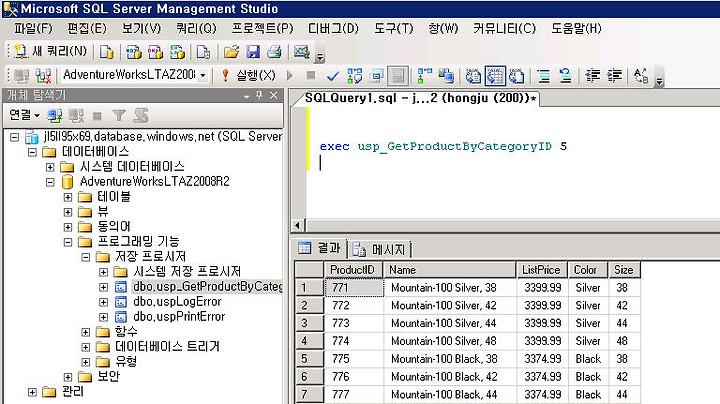Image resolution: width=720 pixels, height=404 pixels.
Task: Pin the Object Explorer panel with pushpin
Action: click(260, 95)
